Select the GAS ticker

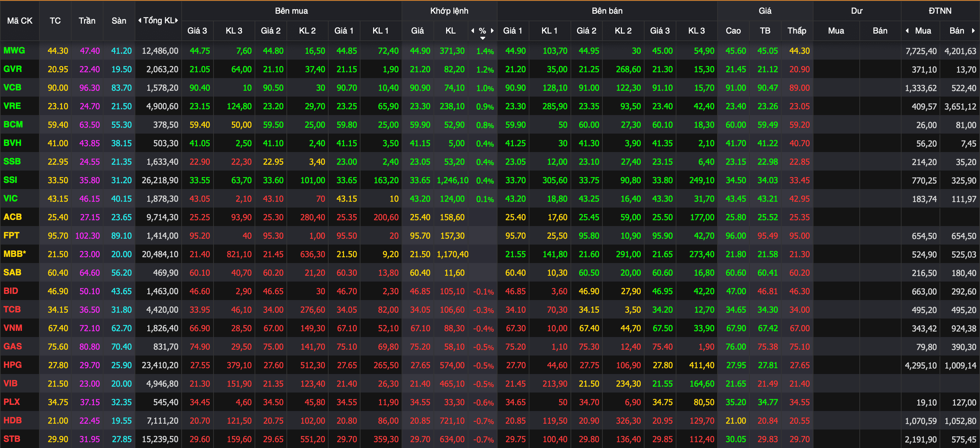click(13, 347)
